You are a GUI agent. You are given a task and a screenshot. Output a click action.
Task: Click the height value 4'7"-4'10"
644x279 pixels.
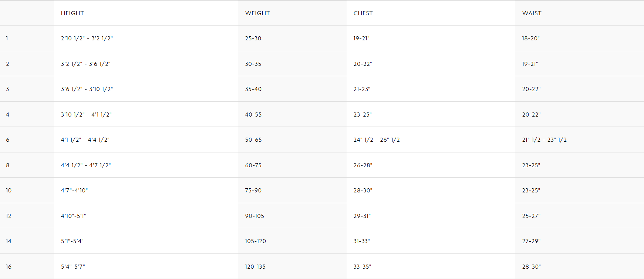click(74, 191)
